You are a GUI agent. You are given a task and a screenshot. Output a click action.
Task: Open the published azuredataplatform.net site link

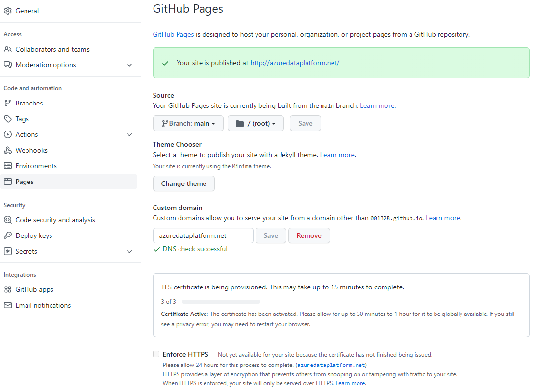[x=294, y=63]
